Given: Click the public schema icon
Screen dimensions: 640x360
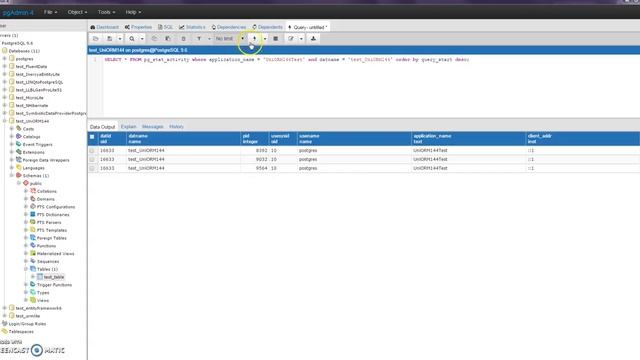Looking at the screenshot, I should pyautogui.click(x=26, y=183).
